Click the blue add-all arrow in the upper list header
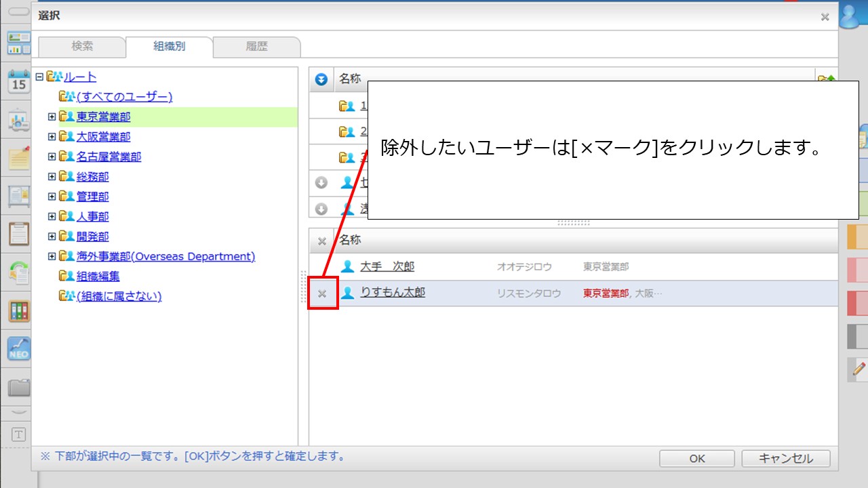The height and width of the screenshot is (488, 868). pos(321,80)
